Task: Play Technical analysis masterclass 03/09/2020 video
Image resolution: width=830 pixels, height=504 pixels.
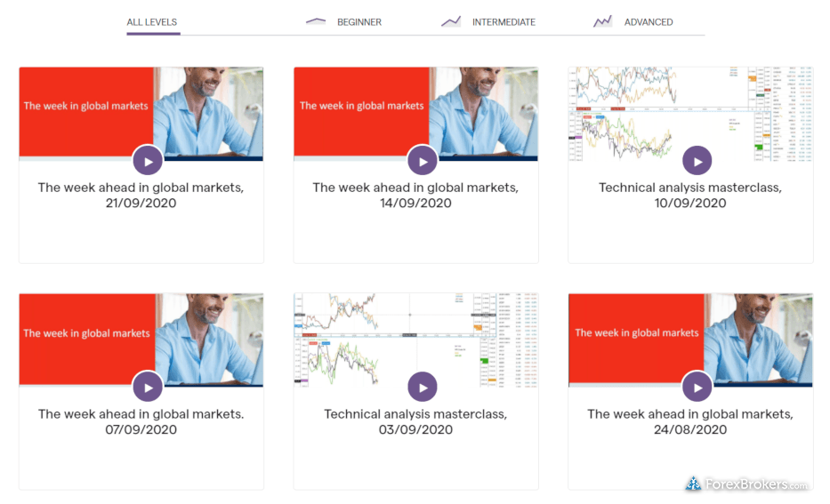Action: coord(423,388)
